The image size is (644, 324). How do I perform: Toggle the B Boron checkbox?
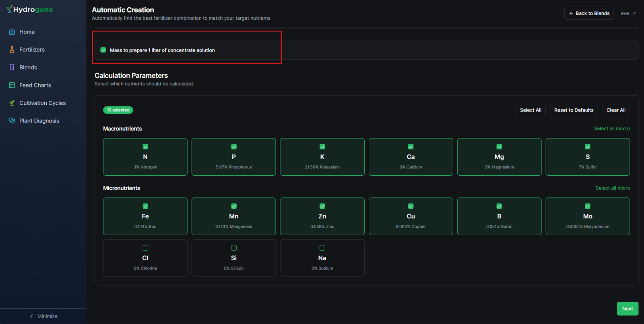[x=499, y=206]
